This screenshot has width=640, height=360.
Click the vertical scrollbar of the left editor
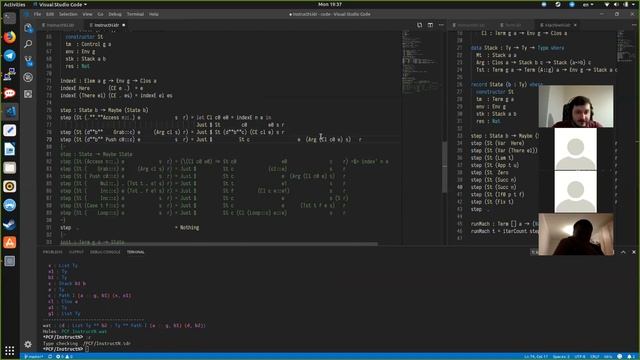[x=444, y=167]
